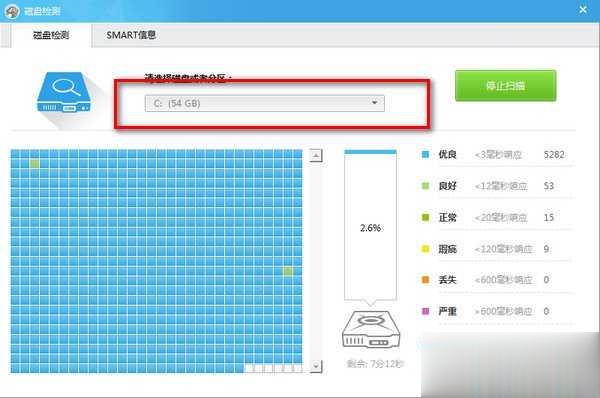Click the orange 丢失 legend square
Image resolution: width=600 pixels, height=398 pixels.
pyautogui.click(x=425, y=280)
